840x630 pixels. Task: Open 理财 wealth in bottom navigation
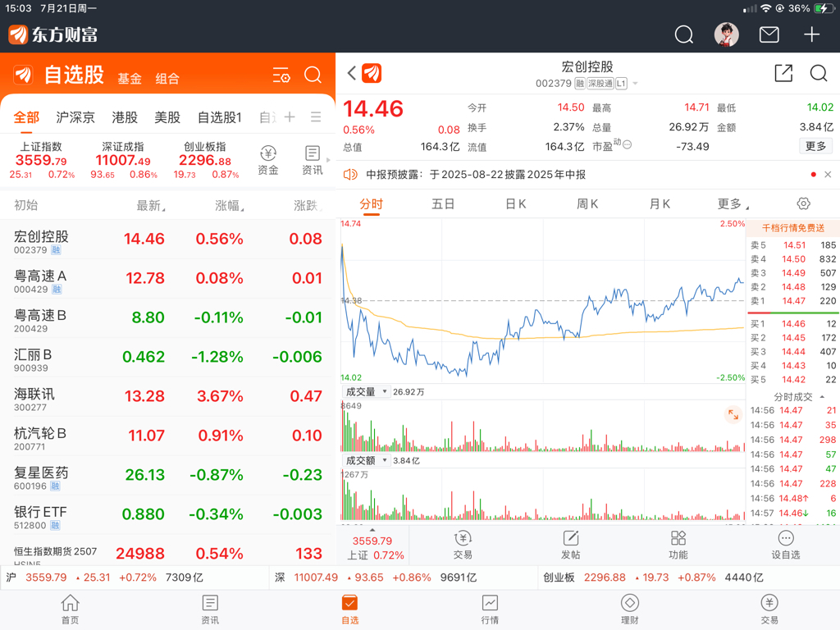[x=629, y=609]
